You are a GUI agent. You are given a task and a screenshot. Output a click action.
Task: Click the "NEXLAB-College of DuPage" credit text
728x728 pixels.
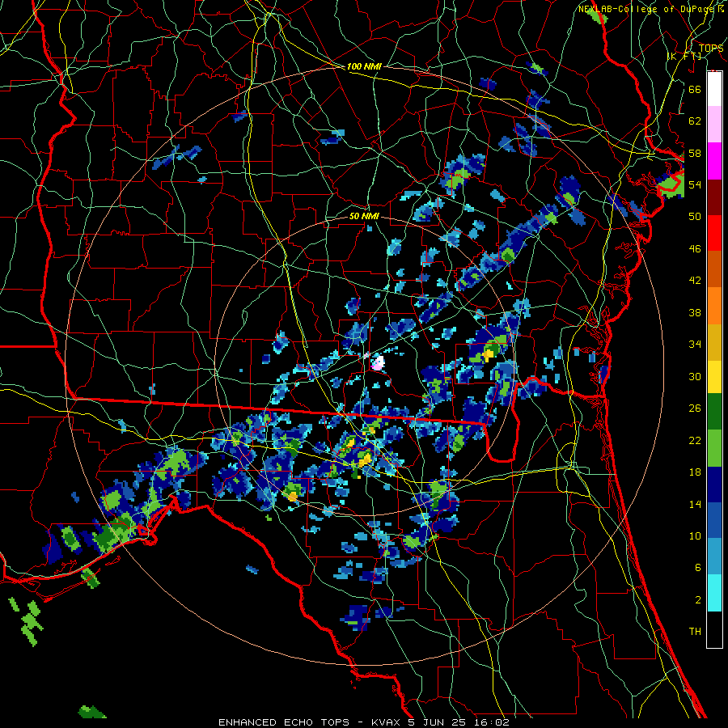pyautogui.click(x=648, y=9)
